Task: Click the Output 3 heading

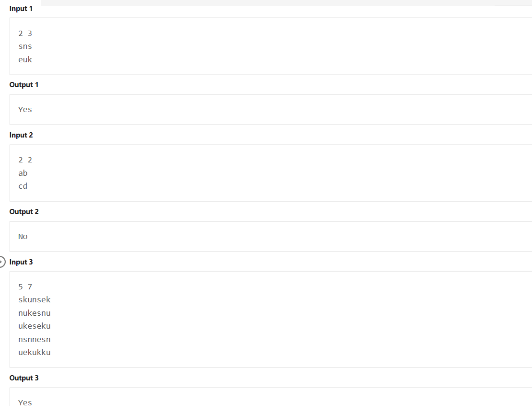Action: (x=24, y=378)
